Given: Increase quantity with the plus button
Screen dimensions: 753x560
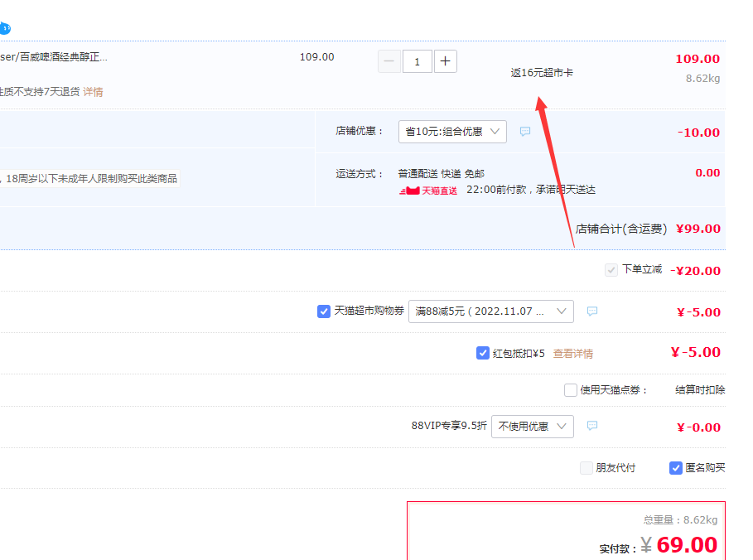Looking at the screenshot, I should (445, 61).
